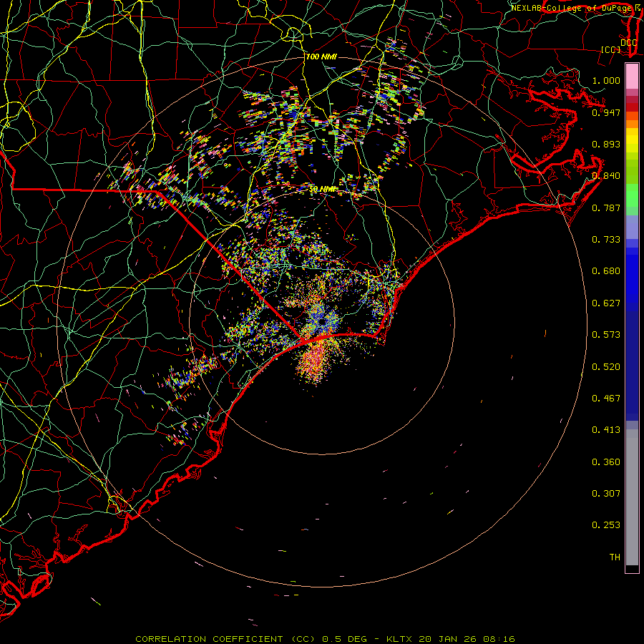Click the DCC product label
Image resolution: width=644 pixels, height=644 pixels.
[628, 43]
